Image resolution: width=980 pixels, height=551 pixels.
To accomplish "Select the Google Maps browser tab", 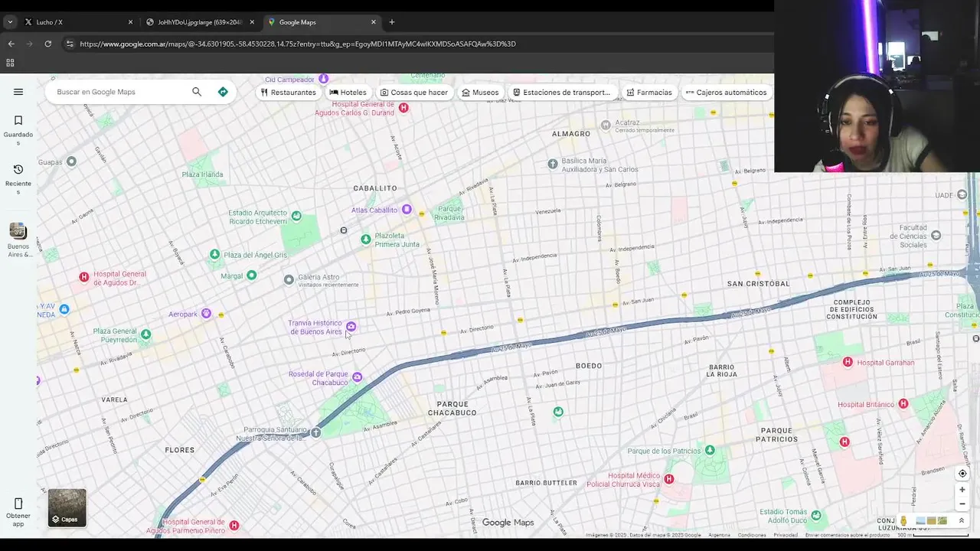I will coord(322,22).
